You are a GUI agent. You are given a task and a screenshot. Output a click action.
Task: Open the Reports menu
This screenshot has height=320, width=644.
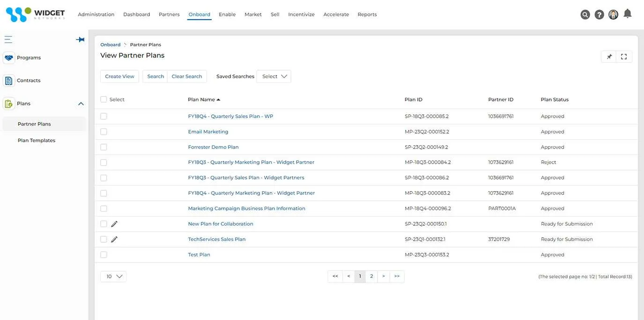367,15
